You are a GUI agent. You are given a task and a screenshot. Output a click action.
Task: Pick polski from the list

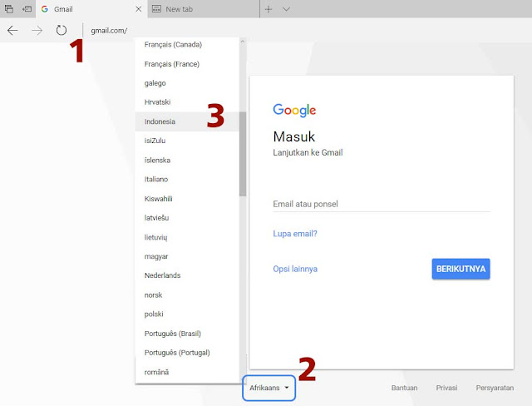click(187, 314)
